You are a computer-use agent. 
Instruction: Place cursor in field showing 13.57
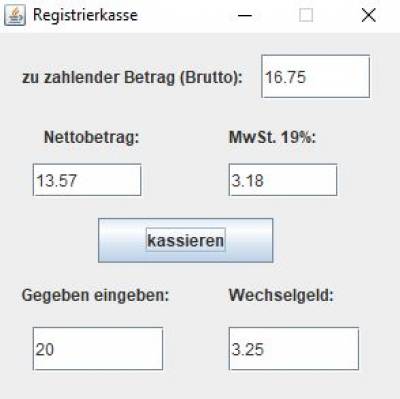(x=87, y=180)
